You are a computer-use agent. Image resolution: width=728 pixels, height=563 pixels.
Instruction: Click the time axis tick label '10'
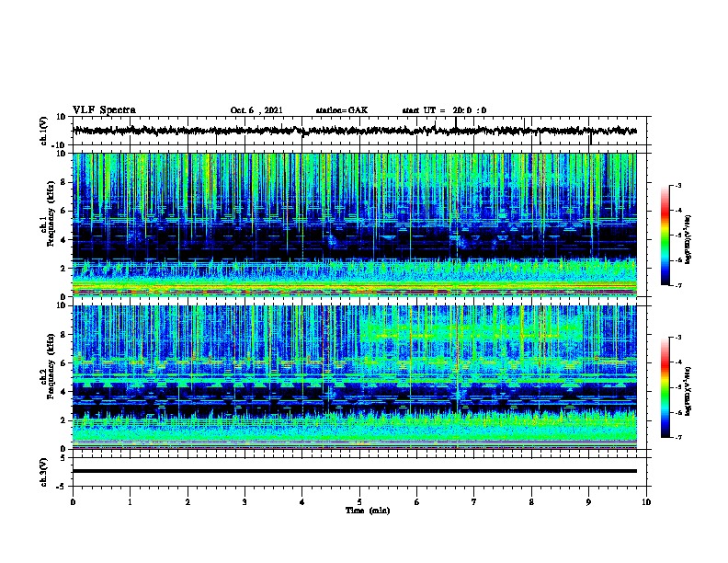[646, 502]
